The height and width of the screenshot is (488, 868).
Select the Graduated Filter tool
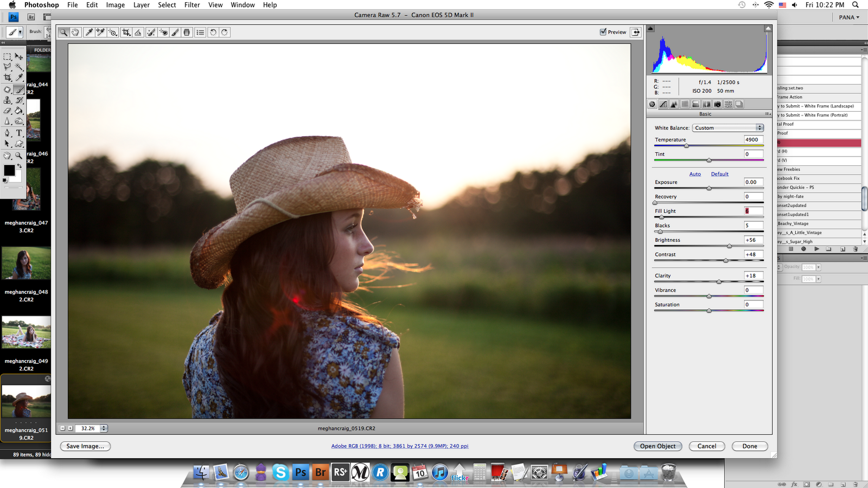pos(187,33)
